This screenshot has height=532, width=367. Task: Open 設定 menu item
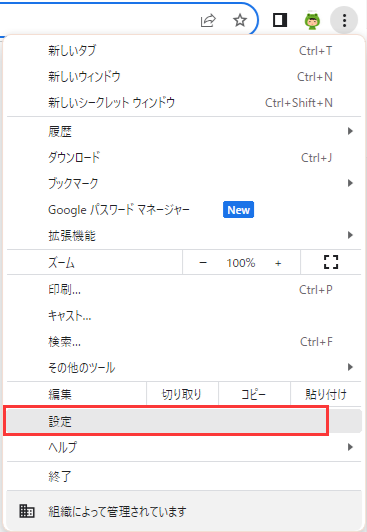point(184,421)
